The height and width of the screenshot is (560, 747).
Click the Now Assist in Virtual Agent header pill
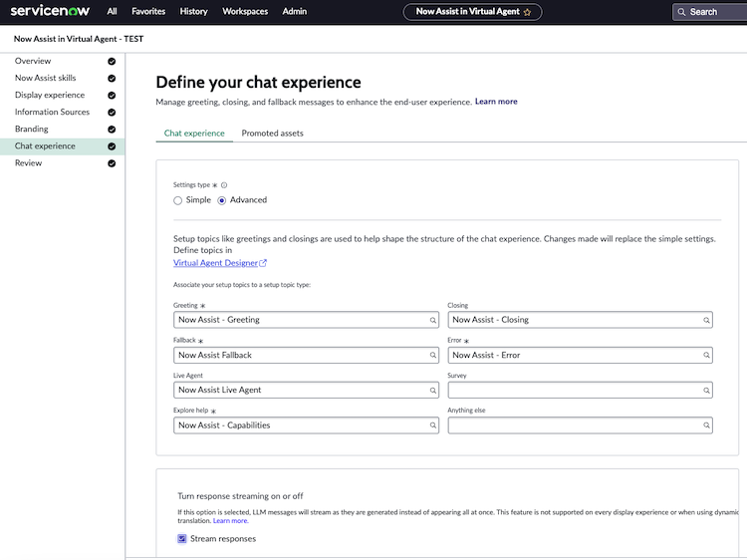tap(472, 12)
